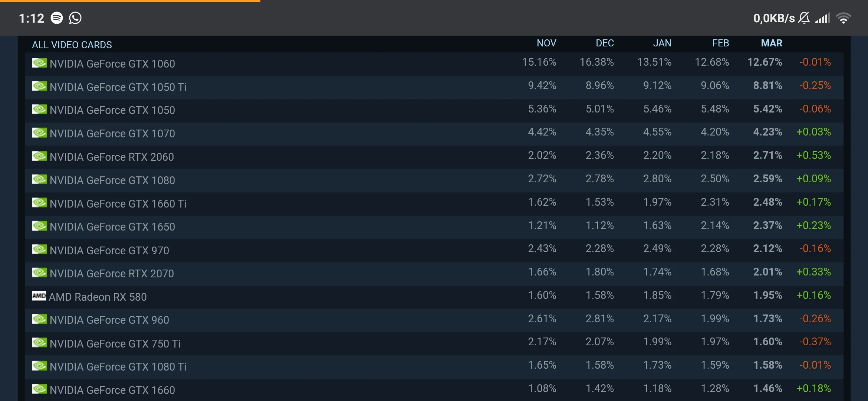Tap the 1:12 clock in status bar

pos(32,18)
